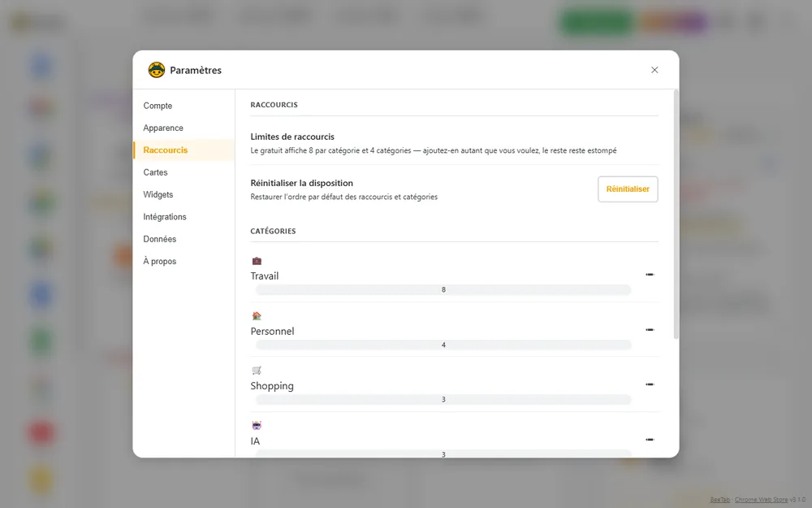The width and height of the screenshot is (812, 508).
Task: Click the Réinitialiser button
Action: pyautogui.click(x=628, y=189)
